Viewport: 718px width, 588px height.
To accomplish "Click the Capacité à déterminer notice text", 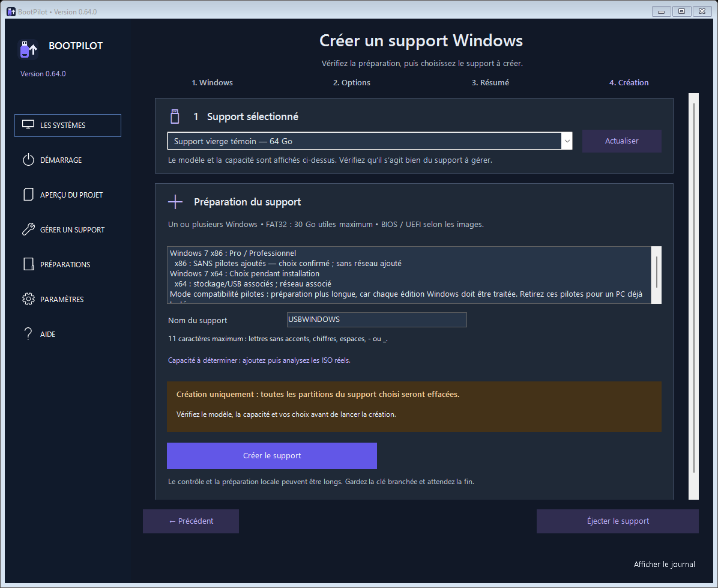I will pos(259,360).
